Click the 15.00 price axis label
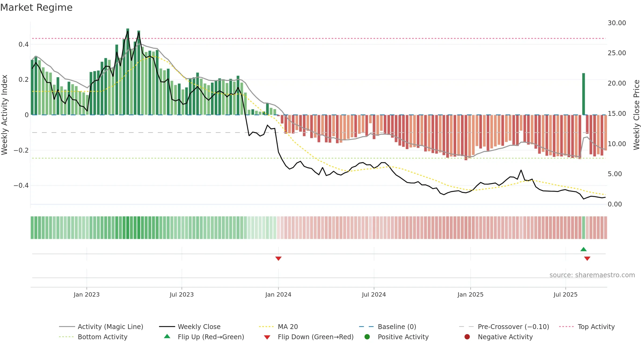 pos(617,113)
